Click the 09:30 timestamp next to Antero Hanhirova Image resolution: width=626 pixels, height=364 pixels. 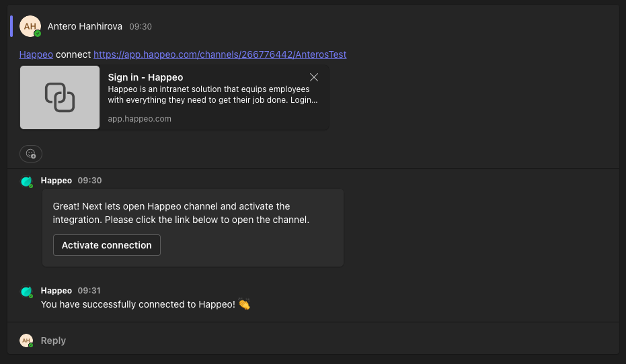click(x=141, y=27)
